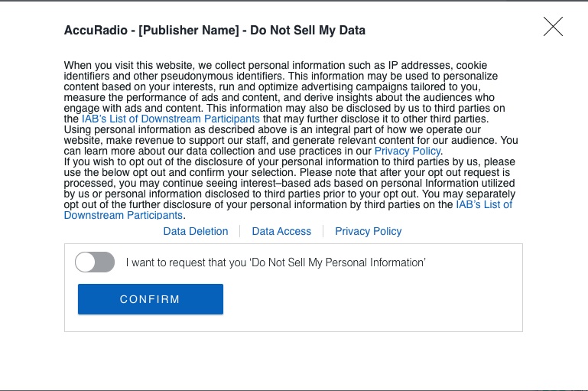Click the separator between Data Deletion and Data Access
Screen dimensions: 588x391
(x=240, y=231)
